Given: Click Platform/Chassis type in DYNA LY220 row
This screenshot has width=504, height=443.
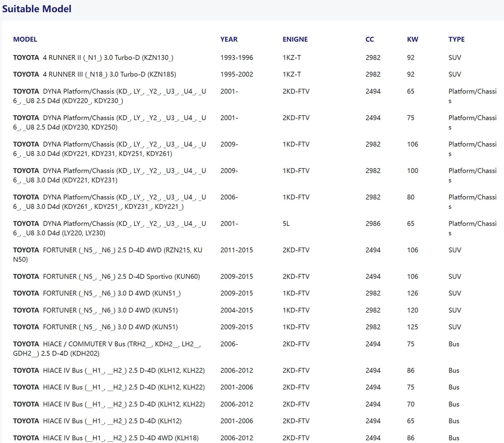Looking at the screenshot, I should (472, 228).
